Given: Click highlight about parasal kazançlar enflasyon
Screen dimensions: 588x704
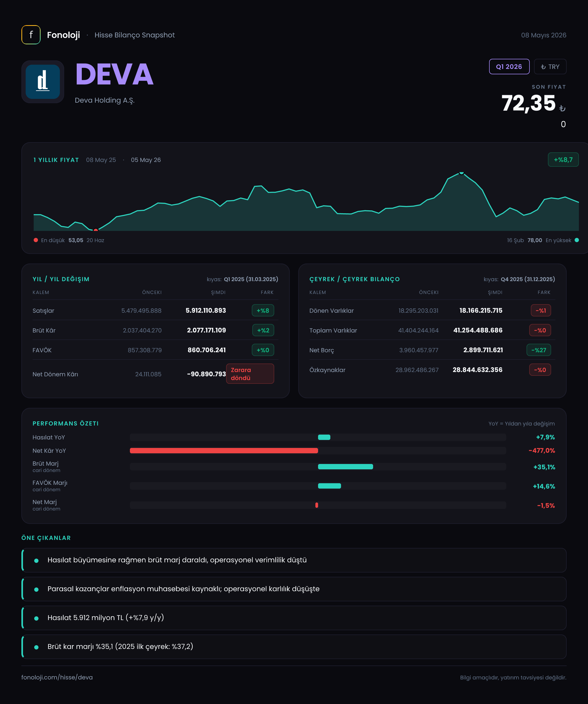Looking at the screenshot, I should pos(294,589).
